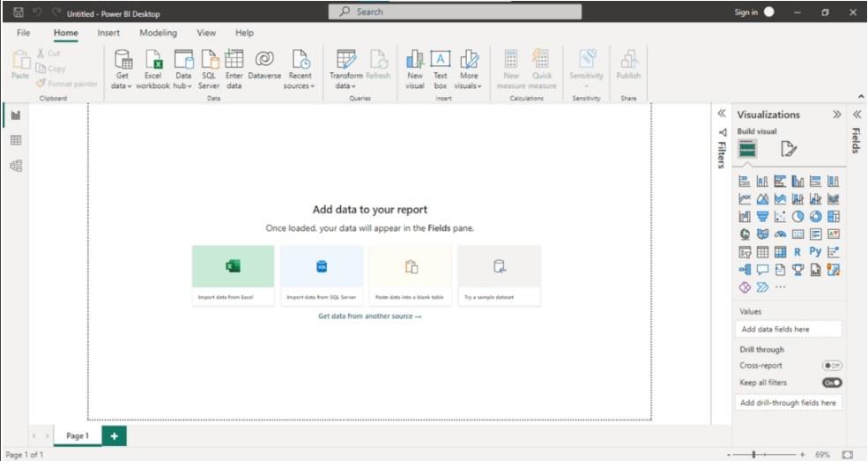The width and height of the screenshot is (868, 461).
Task: Open the Recent sources dropdown
Action: tap(300, 69)
